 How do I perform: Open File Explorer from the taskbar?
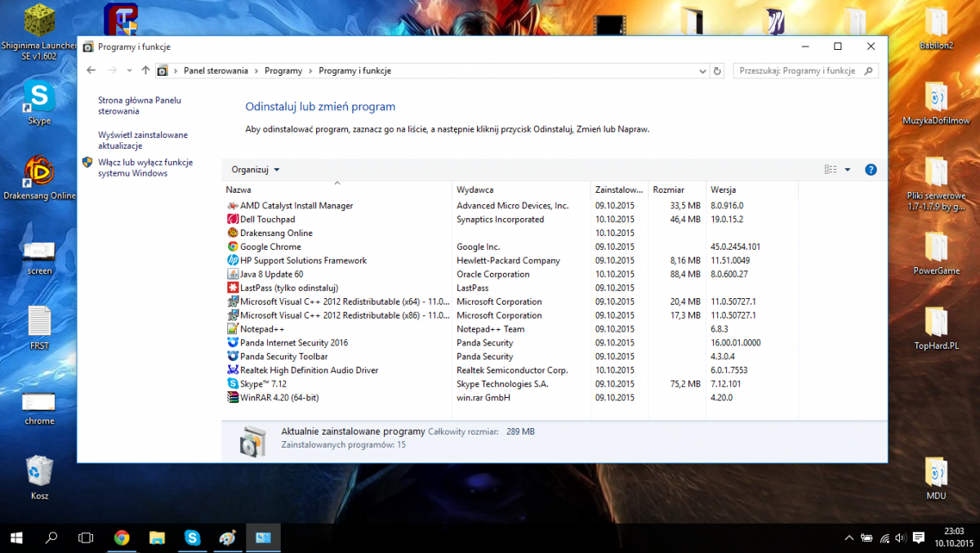pyautogui.click(x=158, y=537)
